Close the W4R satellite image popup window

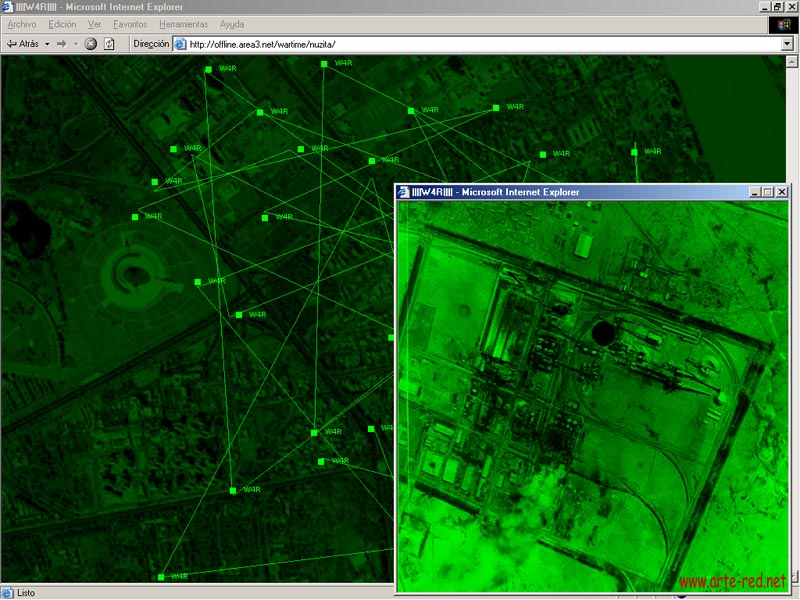pos(781,192)
